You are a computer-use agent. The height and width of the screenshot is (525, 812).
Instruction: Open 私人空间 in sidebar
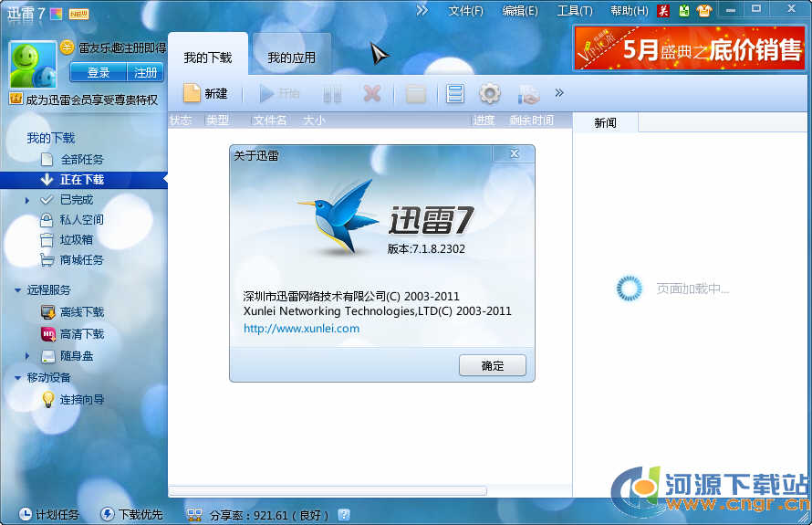pos(82,220)
